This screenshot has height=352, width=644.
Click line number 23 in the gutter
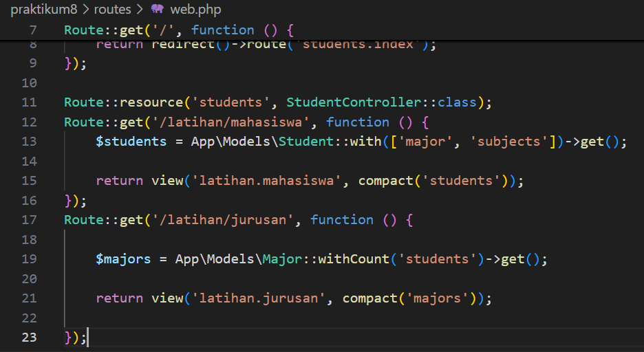29,338
